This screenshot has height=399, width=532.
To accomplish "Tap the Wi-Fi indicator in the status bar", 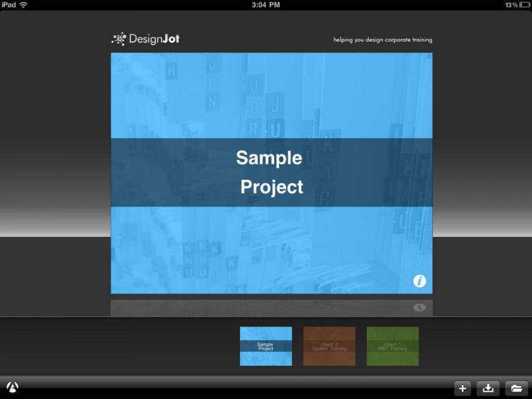I will pyautogui.click(x=24, y=4).
